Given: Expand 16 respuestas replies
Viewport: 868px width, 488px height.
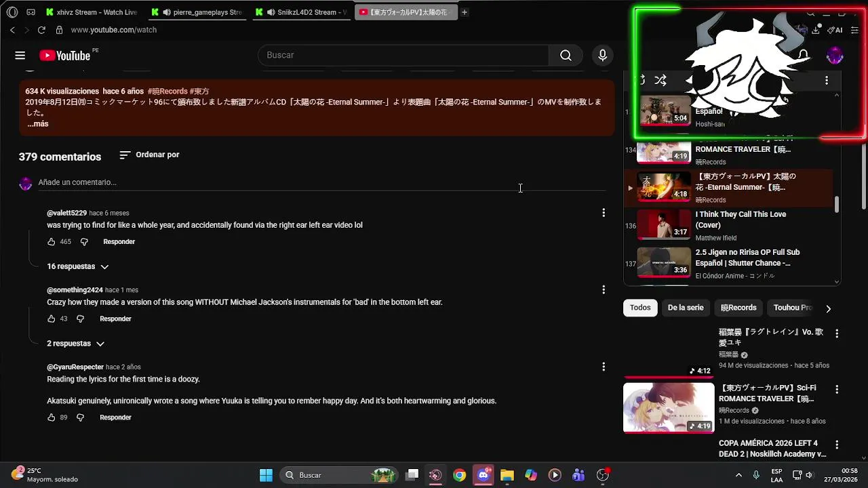Looking at the screenshot, I should coord(77,266).
